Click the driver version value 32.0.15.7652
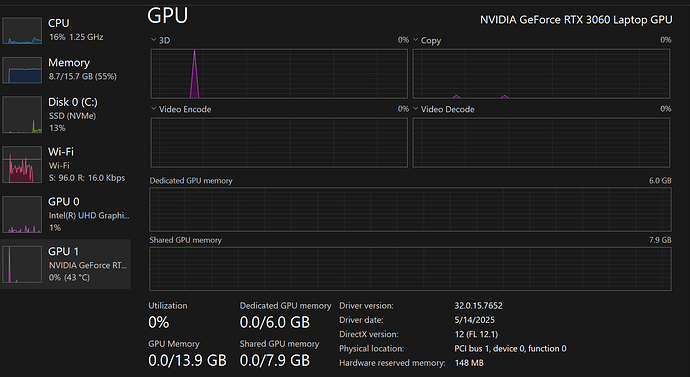The height and width of the screenshot is (377, 690). point(478,305)
